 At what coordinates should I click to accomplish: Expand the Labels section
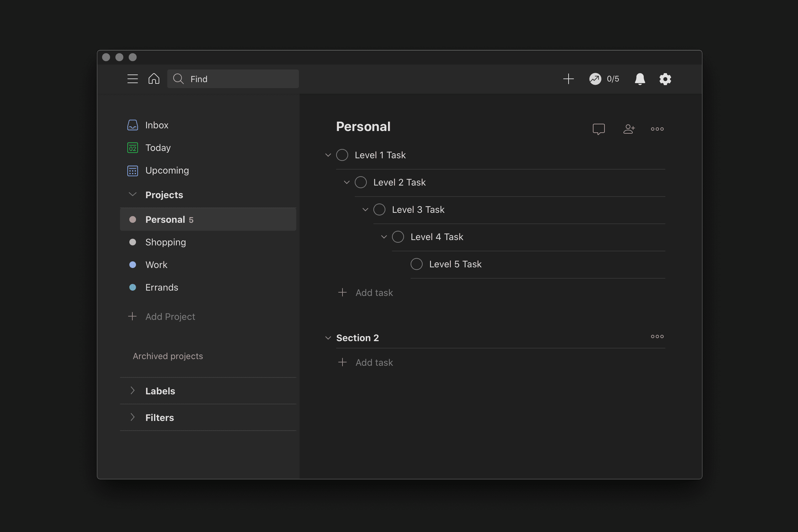click(x=132, y=390)
